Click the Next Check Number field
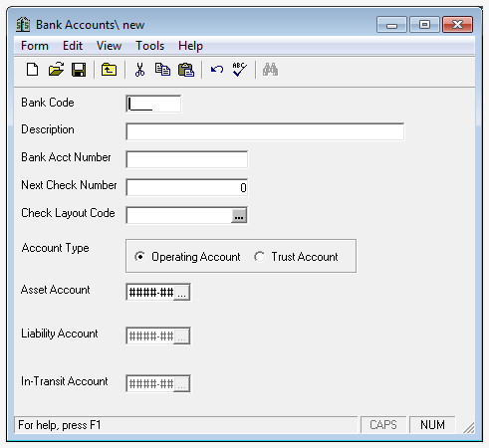This screenshot has width=489, height=448. [187, 187]
